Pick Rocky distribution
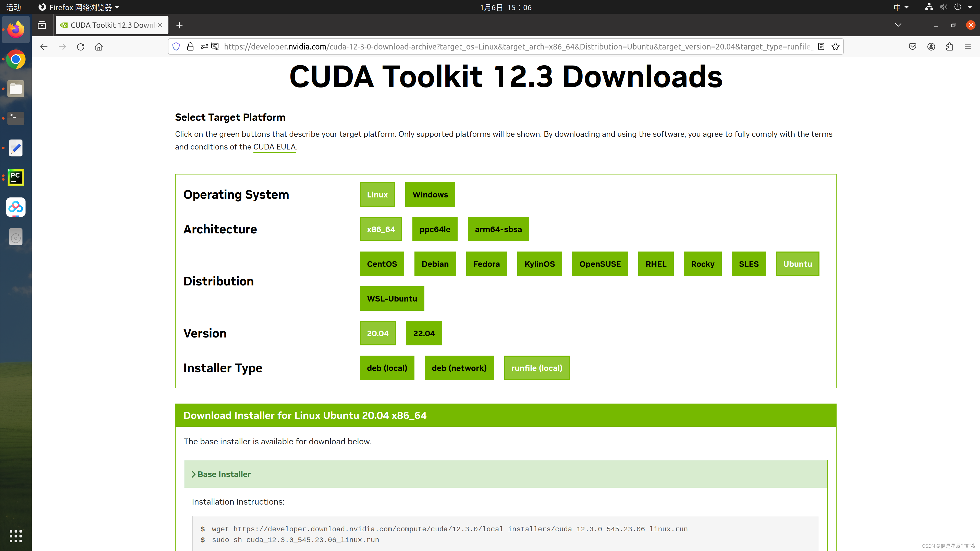 (703, 264)
